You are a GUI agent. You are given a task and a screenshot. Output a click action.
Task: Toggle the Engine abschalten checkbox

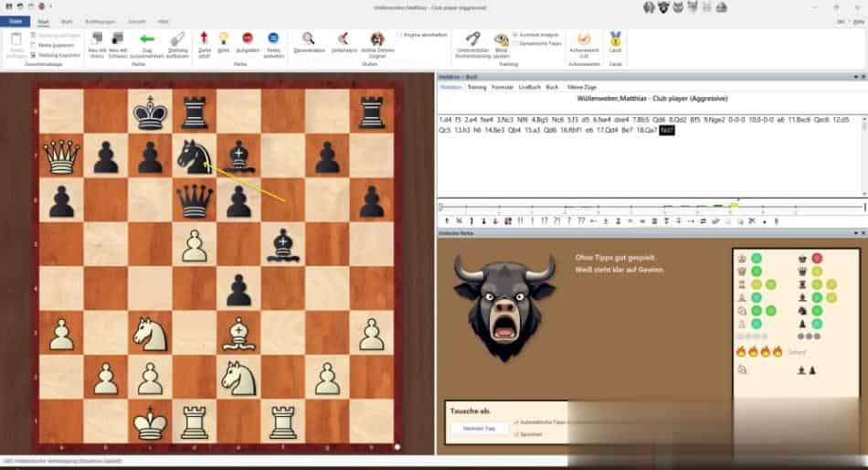(399, 35)
